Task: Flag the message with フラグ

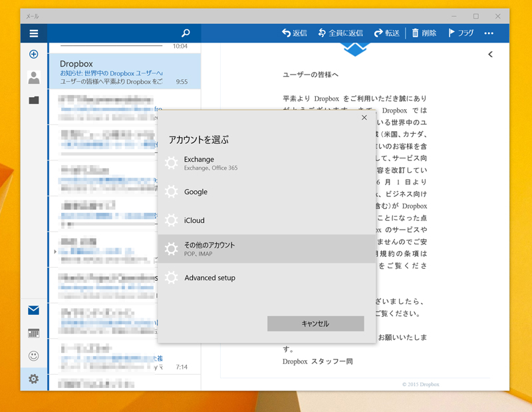Action: [461, 33]
